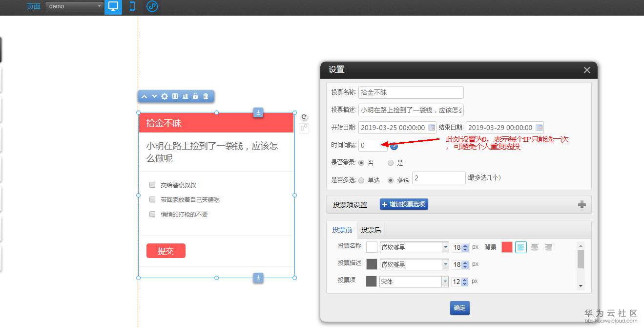
Task: Switch to 投票前 tab
Action: 342,230
